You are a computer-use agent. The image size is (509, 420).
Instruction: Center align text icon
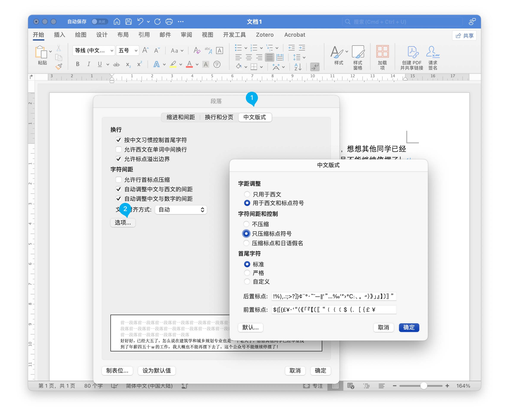pos(249,58)
